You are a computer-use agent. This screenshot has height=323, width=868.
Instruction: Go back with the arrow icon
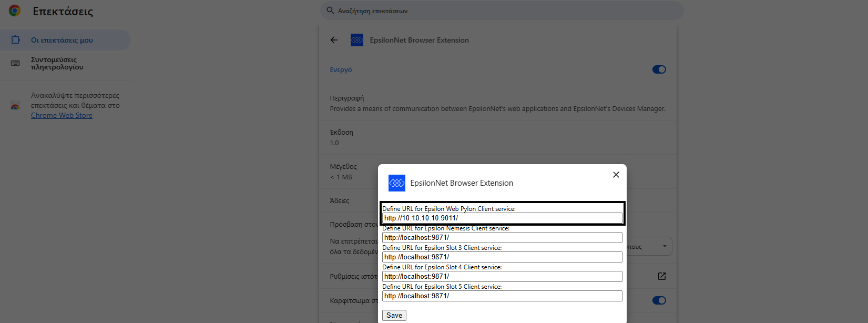(334, 40)
